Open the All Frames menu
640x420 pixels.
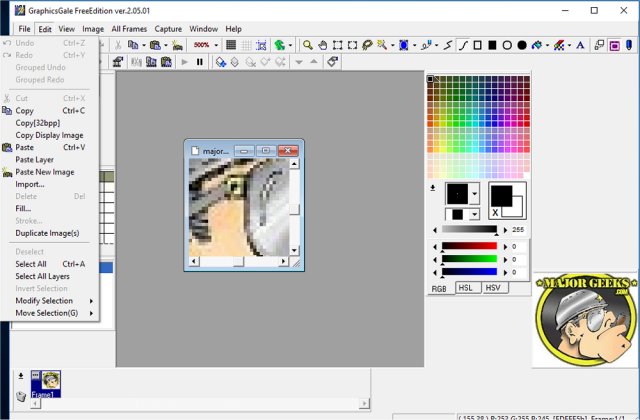[x=129, y=29]
